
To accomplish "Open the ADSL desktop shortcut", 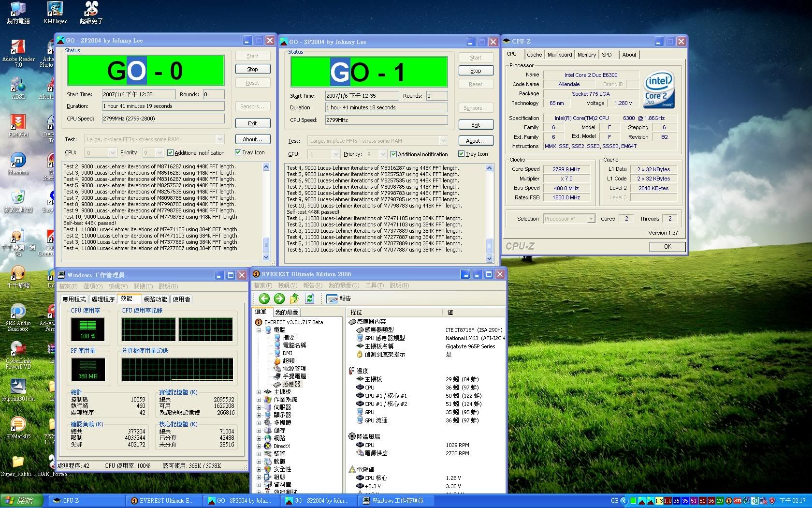I will pyautogui.click(x=18, y=88).
